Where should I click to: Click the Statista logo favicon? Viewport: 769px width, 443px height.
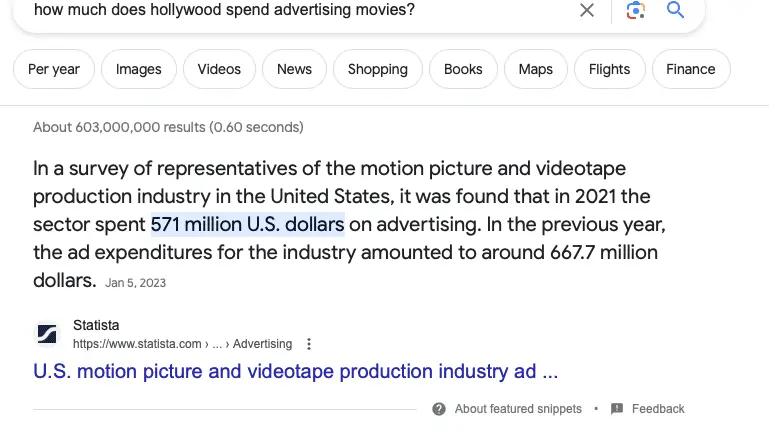point(47,334)
